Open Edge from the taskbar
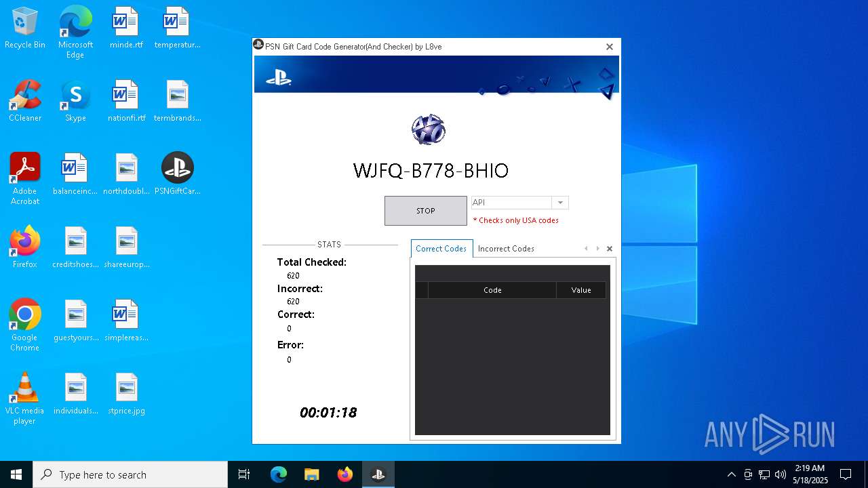The height and width of the screenshot is (488, 868). click(279, 474)
